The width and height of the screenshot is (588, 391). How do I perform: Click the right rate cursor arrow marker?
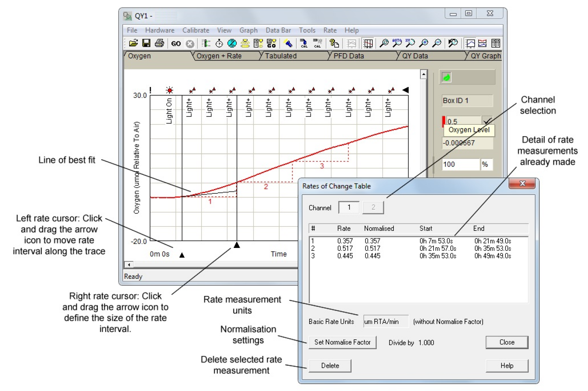tap(237, 245)
